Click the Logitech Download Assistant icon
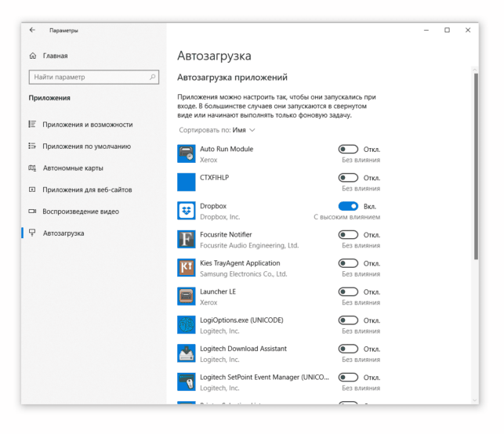 pos(186,353)
